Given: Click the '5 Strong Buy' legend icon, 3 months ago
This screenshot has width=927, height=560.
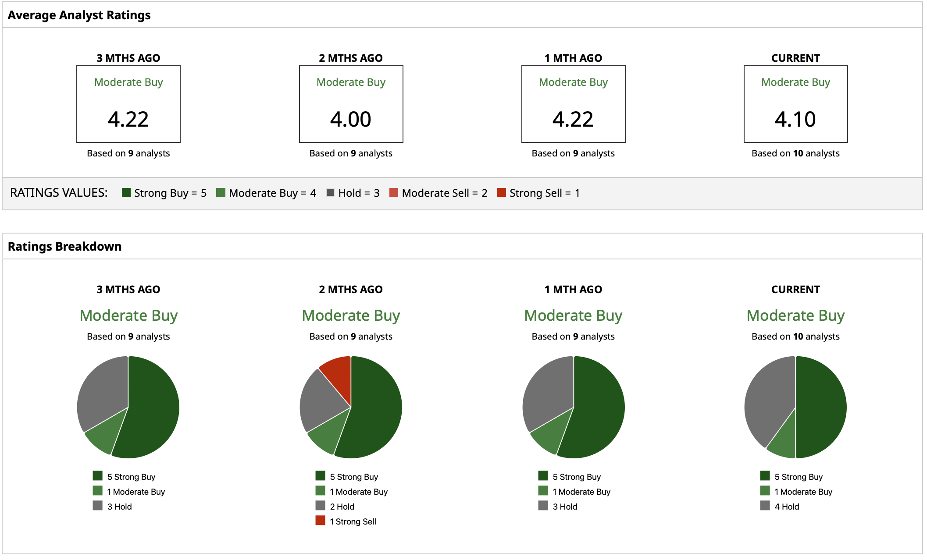Looking at the screenshot, I should 97,476.
